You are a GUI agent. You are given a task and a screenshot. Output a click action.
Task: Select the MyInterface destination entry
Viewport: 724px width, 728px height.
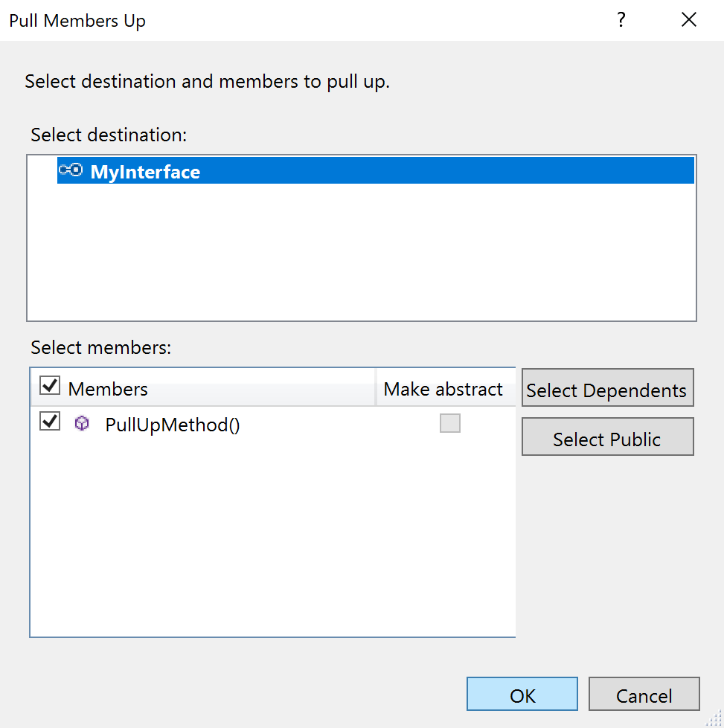(145, 170)
